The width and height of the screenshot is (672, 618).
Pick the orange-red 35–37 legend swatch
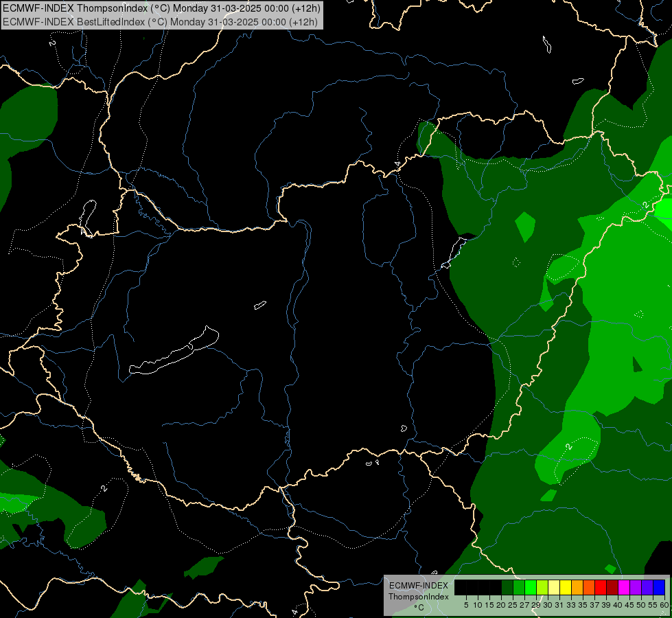click(x=589, y=587)
